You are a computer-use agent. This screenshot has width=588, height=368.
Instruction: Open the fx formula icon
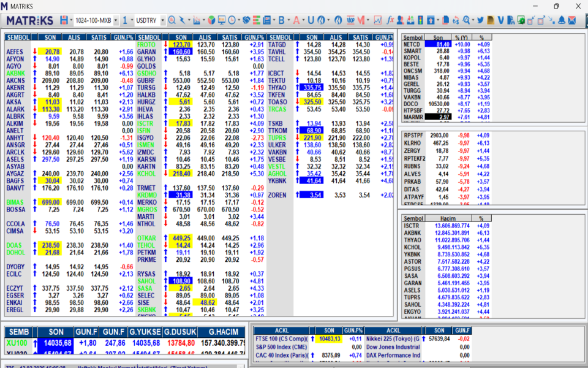[x=389, y=20]
